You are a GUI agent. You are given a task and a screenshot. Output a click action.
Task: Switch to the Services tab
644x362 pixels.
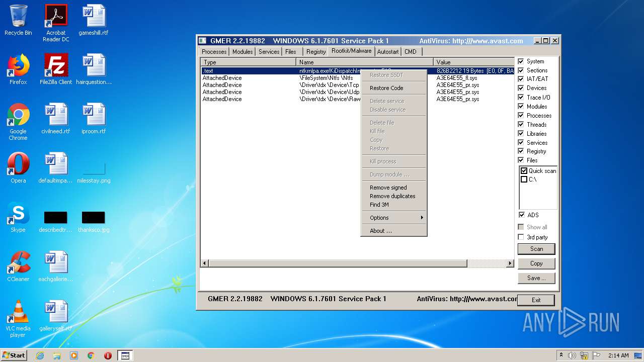coord(269,52)
